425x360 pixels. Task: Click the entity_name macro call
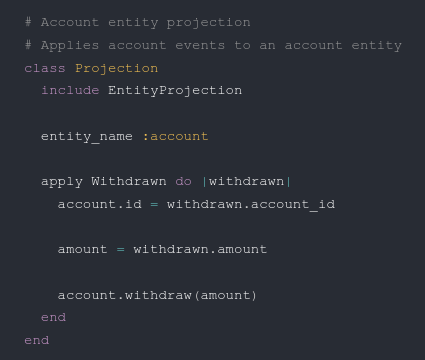tap(87, 137)
